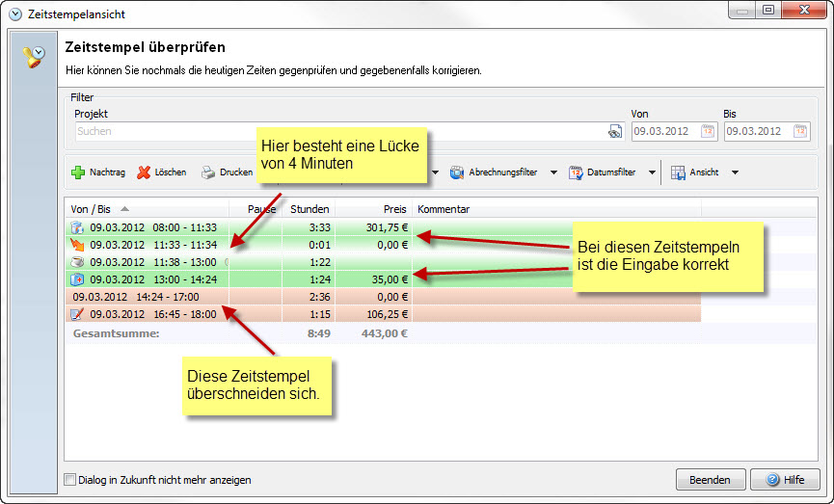The width and height of the screenshot is (834, 504).
Task: Click the red X Löschen icon
Action: coord(144,173)
